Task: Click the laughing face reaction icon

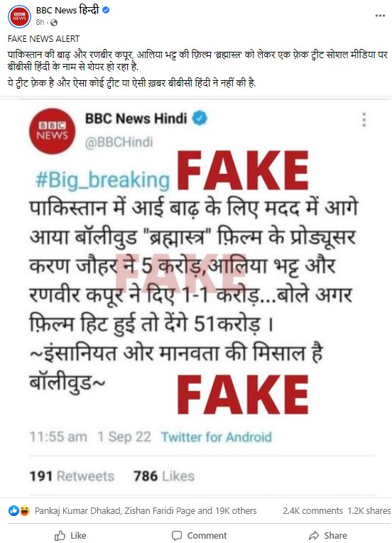Action: pyautogui.click(x=25, y=510)
